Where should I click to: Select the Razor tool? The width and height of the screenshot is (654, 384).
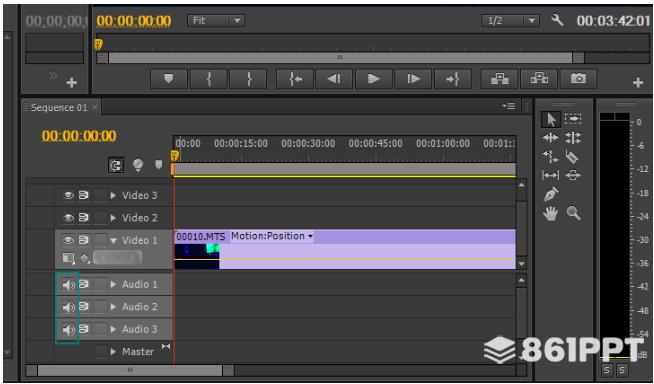pos(573,156)
